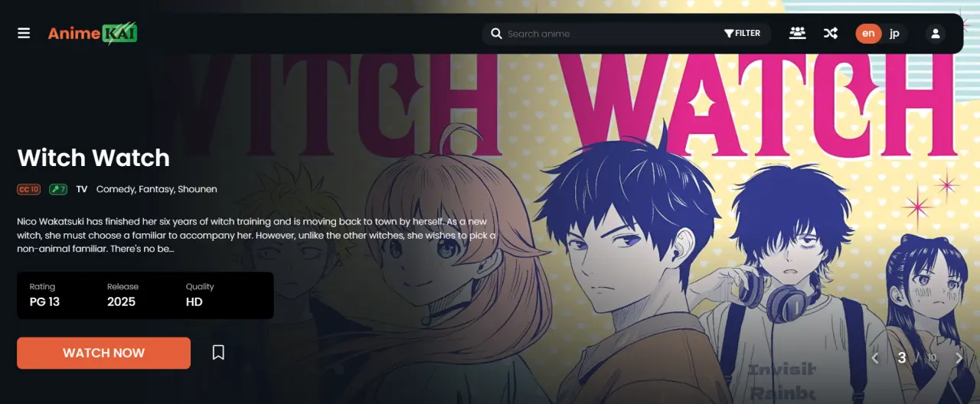Open the search FILTER button
Image resolution: width=980 pixels, height=404 pixels.
(x=743, y=34)
